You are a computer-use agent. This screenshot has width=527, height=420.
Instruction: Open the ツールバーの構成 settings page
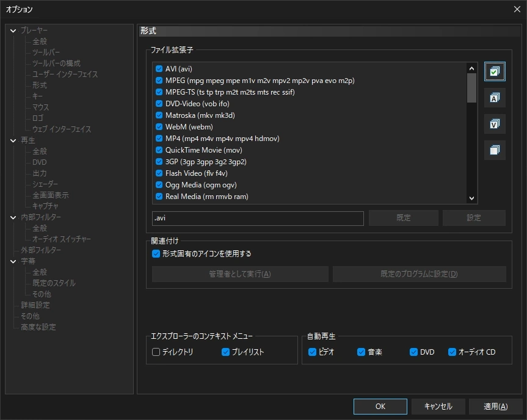point(56,63)
